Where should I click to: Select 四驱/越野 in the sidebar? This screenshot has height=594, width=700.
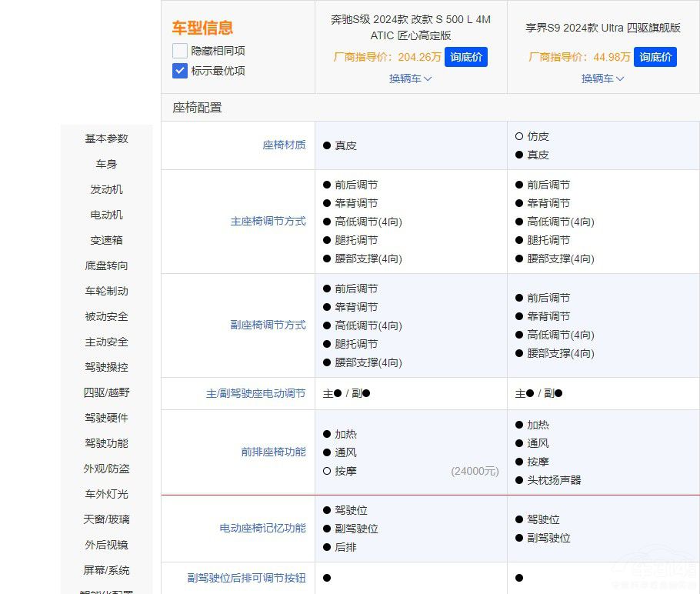tap(106, 392)
